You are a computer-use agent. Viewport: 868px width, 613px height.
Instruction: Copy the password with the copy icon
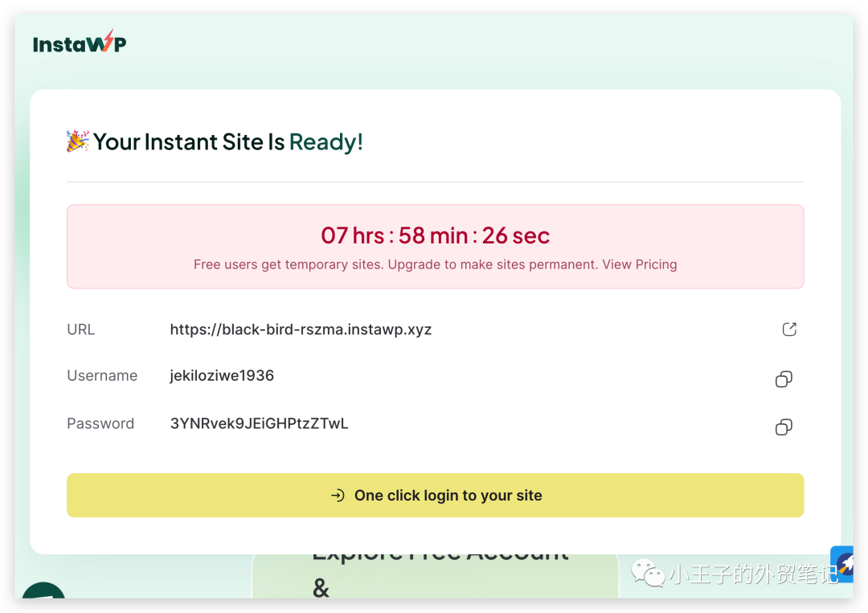tap(784, 427)
